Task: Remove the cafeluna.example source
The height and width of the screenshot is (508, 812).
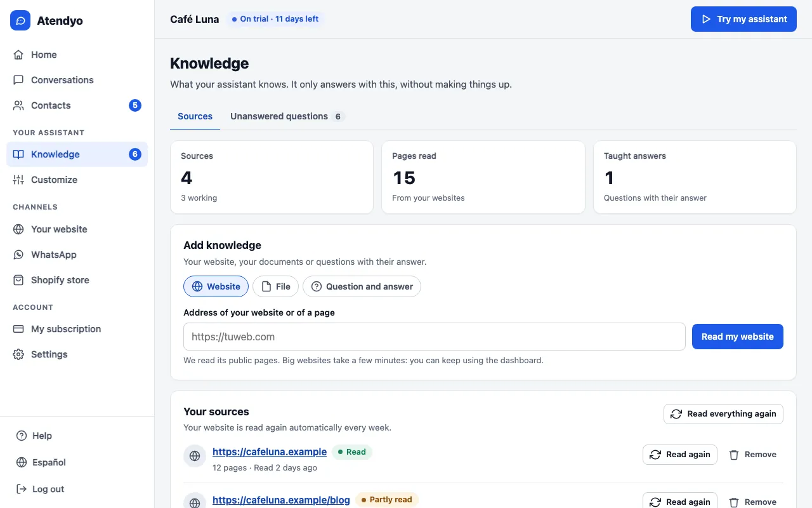Action: [752, 455]
